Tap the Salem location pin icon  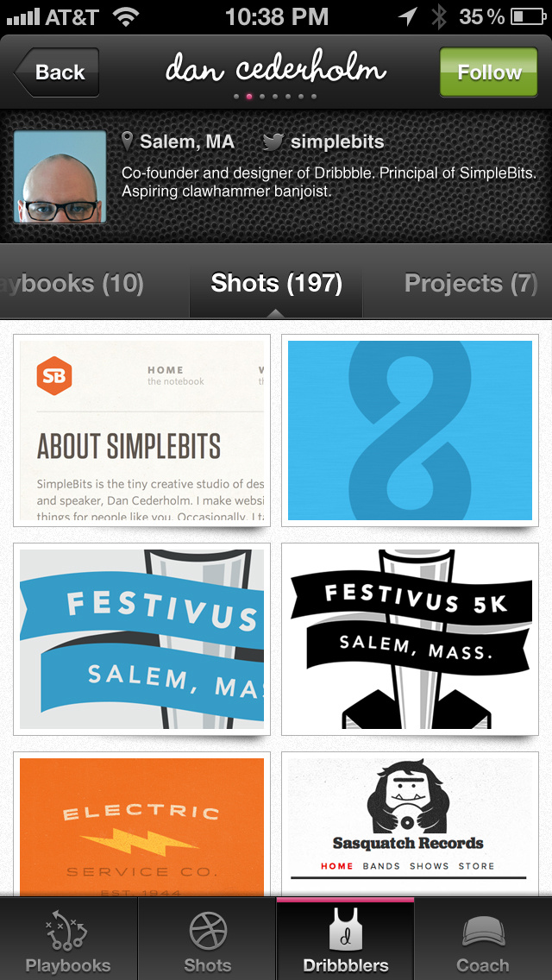(128, 141)
